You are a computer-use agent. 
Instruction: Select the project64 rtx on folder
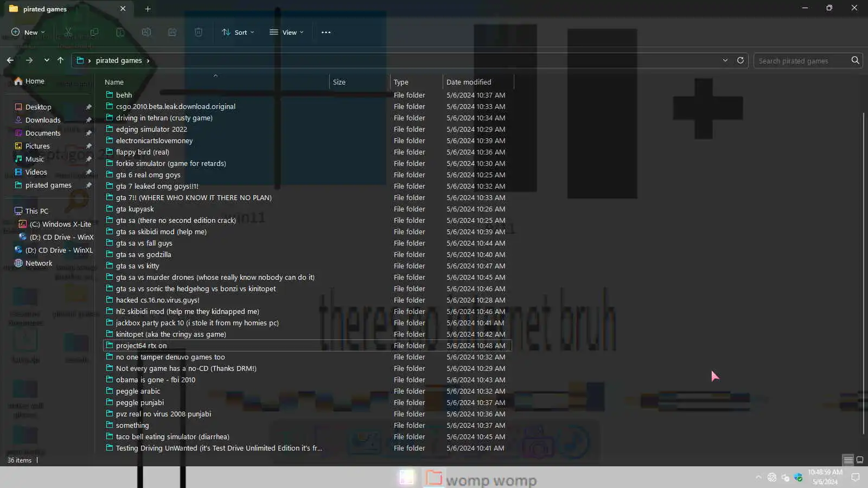(307, 345)
